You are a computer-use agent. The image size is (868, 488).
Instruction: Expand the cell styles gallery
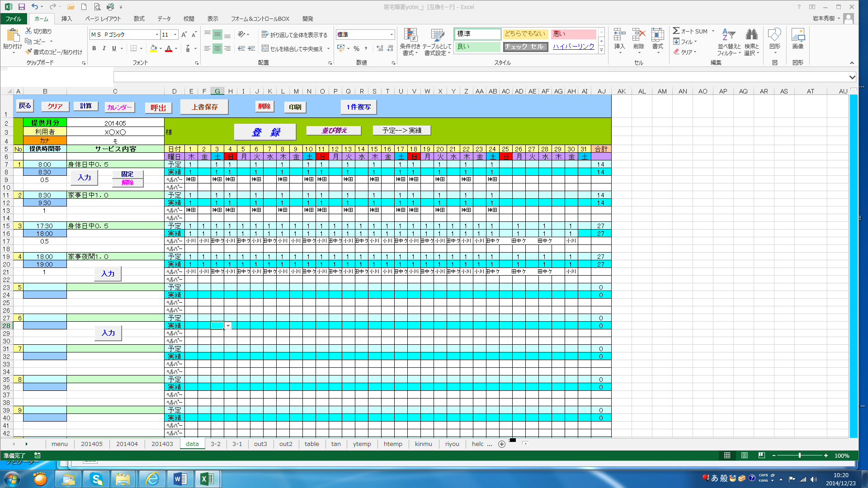click(x=601, y=50)
